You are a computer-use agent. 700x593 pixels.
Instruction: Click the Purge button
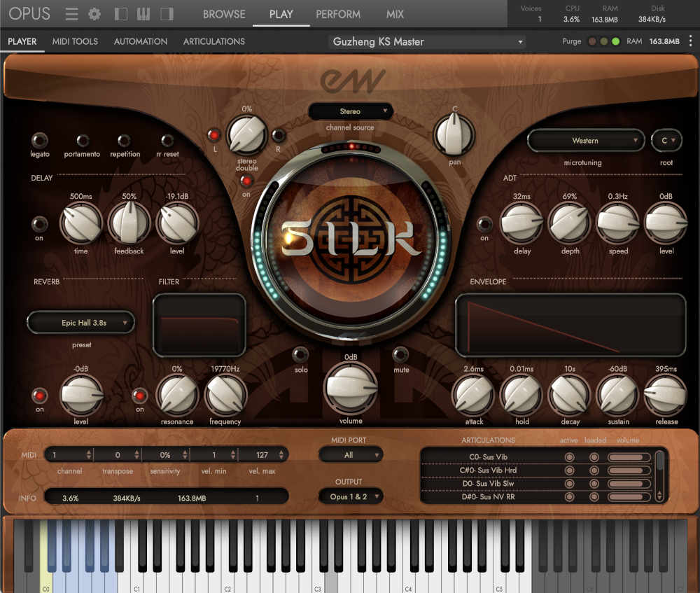tap(571, 41)
